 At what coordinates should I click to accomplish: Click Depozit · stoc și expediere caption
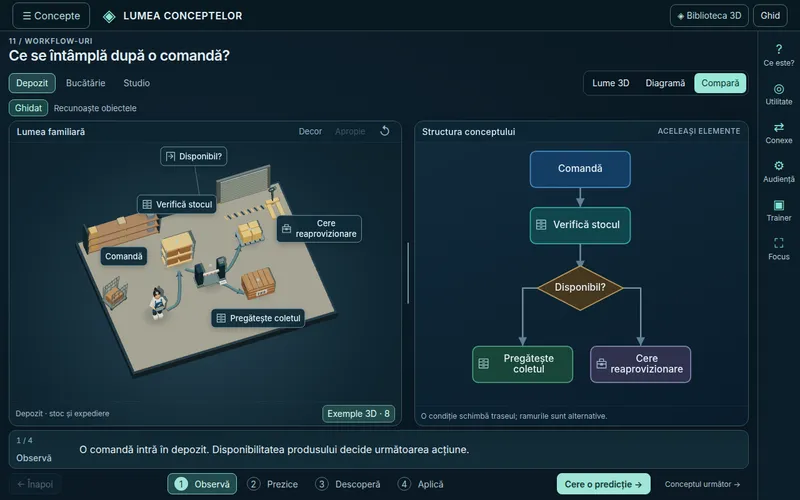(x=62, y=414)
